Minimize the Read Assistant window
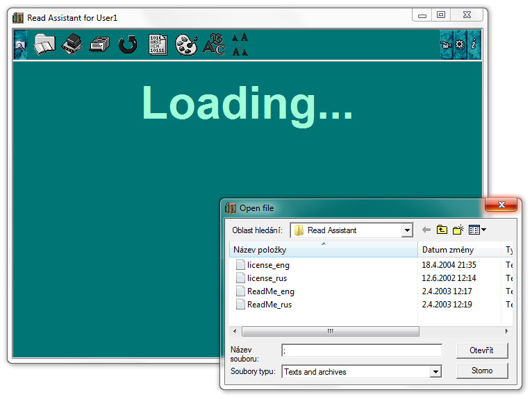The width and height of the screenshot is (532, 399). pos(422,15)
